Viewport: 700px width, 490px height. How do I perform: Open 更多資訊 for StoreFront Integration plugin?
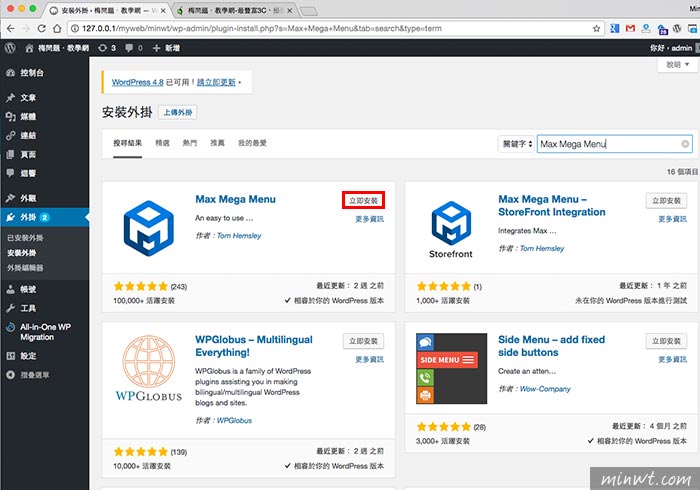tap(672, 219)
